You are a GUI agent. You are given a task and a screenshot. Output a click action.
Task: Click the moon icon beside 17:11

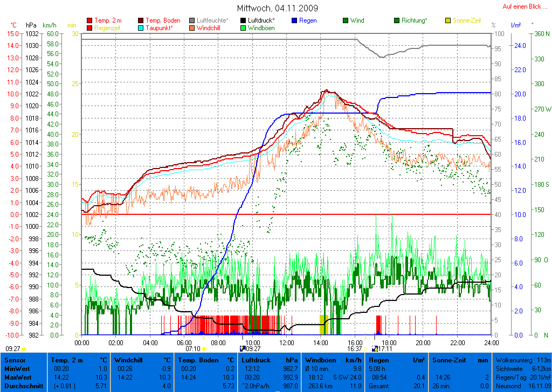pos(375,349)
